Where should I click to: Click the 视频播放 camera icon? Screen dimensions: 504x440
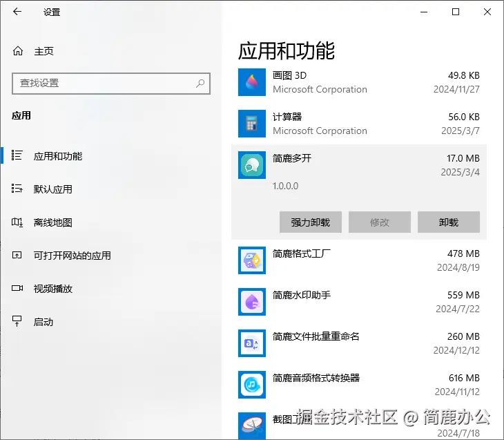(17, 288)
